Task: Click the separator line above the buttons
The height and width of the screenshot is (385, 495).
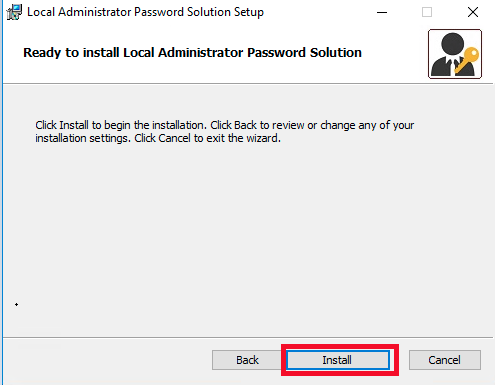Action: 247,337
